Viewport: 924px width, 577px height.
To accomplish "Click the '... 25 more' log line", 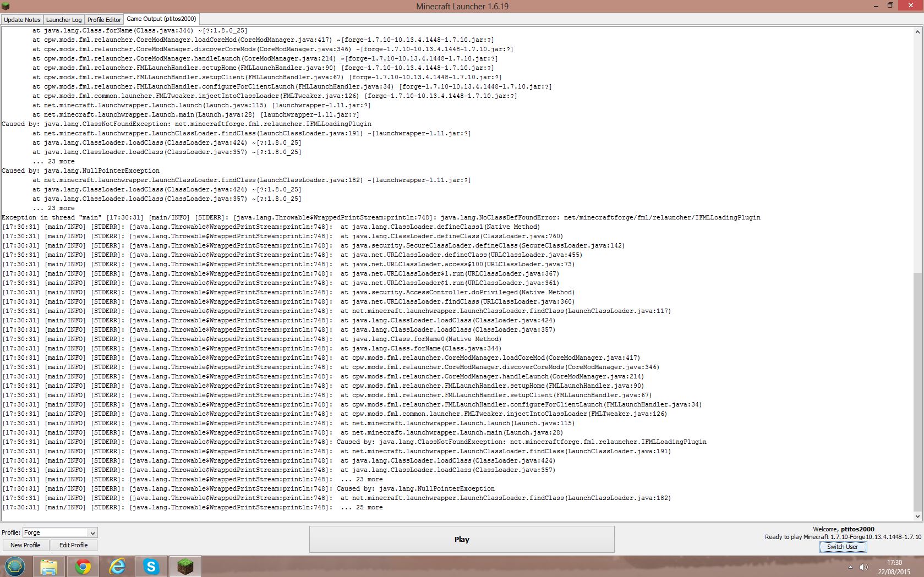I will click(193, 507).
